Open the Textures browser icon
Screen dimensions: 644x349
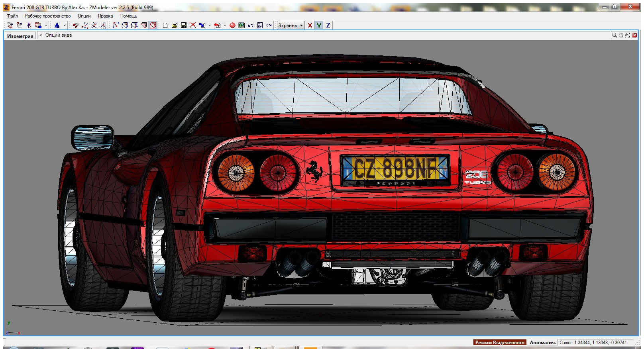(x=241, y=25)
